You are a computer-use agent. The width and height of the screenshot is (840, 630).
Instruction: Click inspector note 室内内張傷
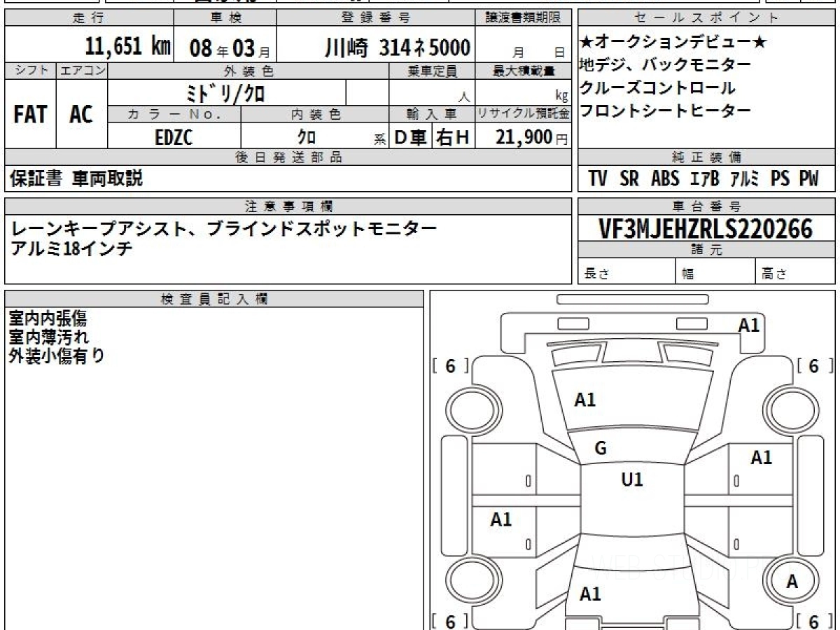tap(48, 318)
